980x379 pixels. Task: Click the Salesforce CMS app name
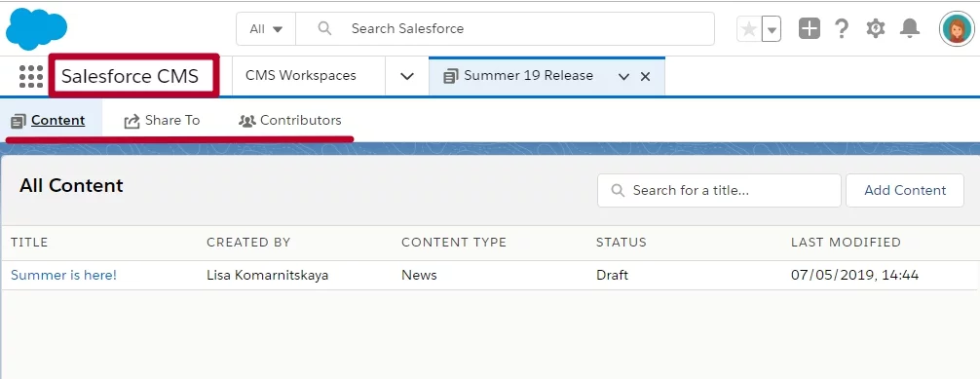130,76
